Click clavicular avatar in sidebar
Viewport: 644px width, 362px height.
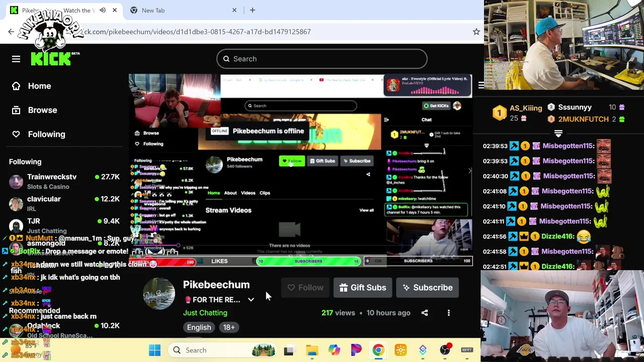point(16,204)
